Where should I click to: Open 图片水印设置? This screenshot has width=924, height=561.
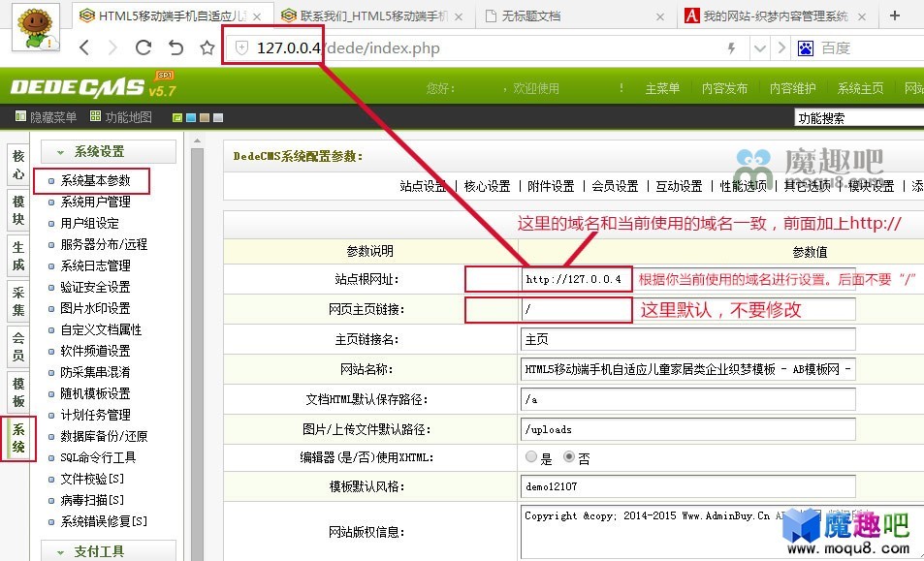coord(95,308)
